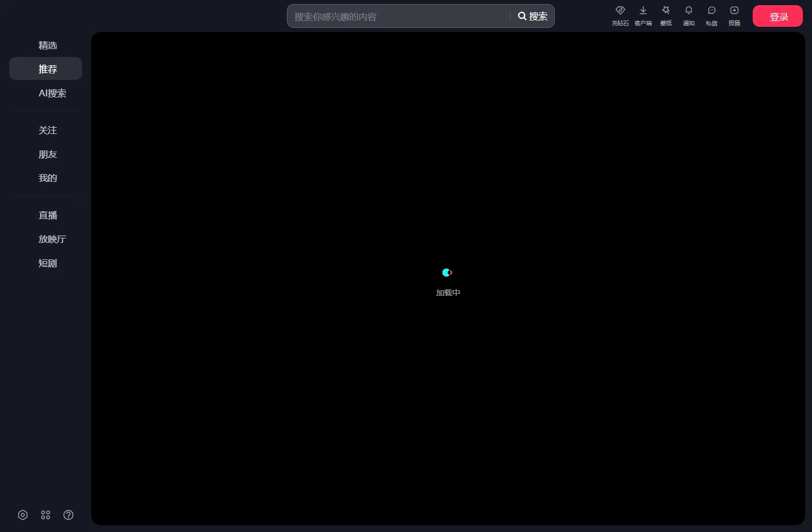Viewport: 812px width, 532px height.
Task: Focus the 搜索你感兴趣的内容 search field
Action: coord(399,16)
